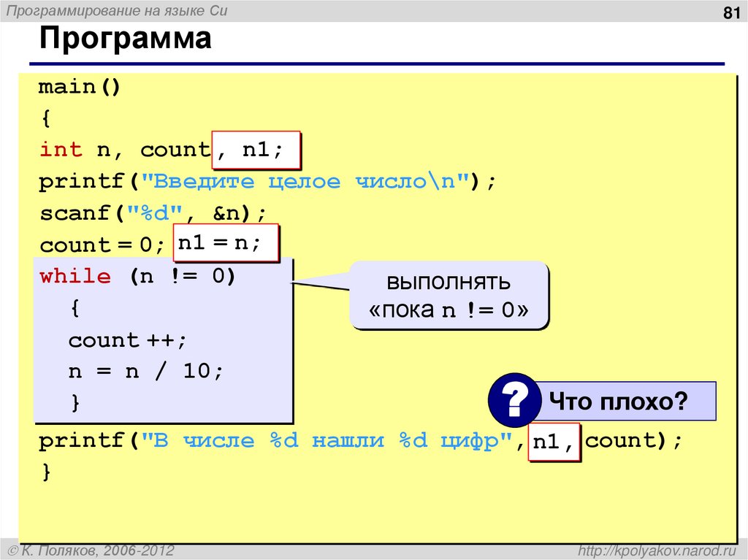Viewport: 748px width, 560px height.
Task: Click the 'count);' argument at line end
Action: click(634, 441)
